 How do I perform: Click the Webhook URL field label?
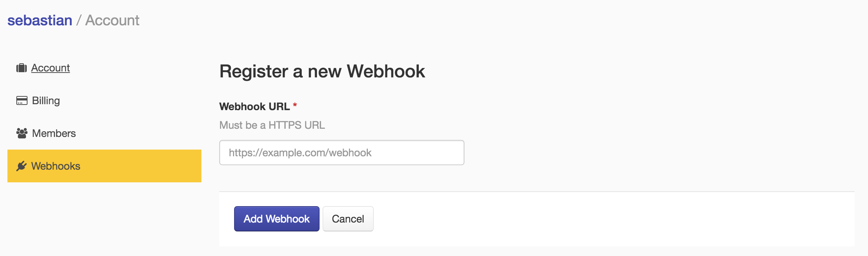(255, 107)
